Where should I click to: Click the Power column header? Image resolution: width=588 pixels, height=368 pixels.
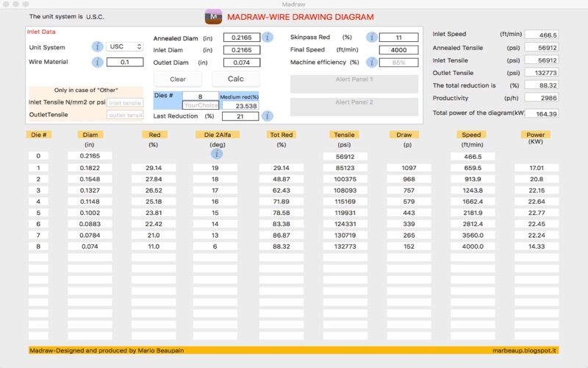pos(536,135)
